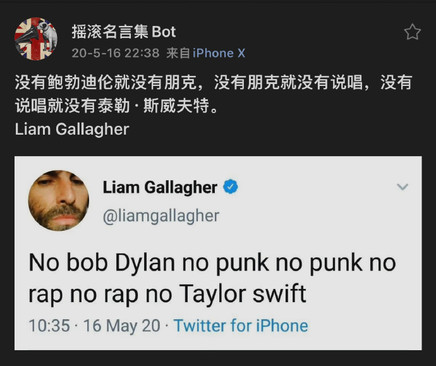The height and width of the screenshot is (366, 436).
Task: Open the 摇滚名言集 Bot username
Action: click(124, 32)
